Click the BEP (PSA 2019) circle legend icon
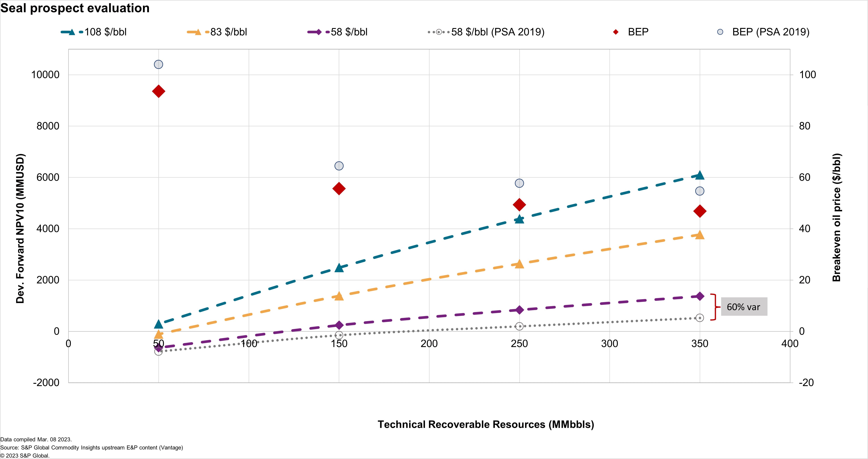This screenshot has height=459, width=868. coord(720,32)
